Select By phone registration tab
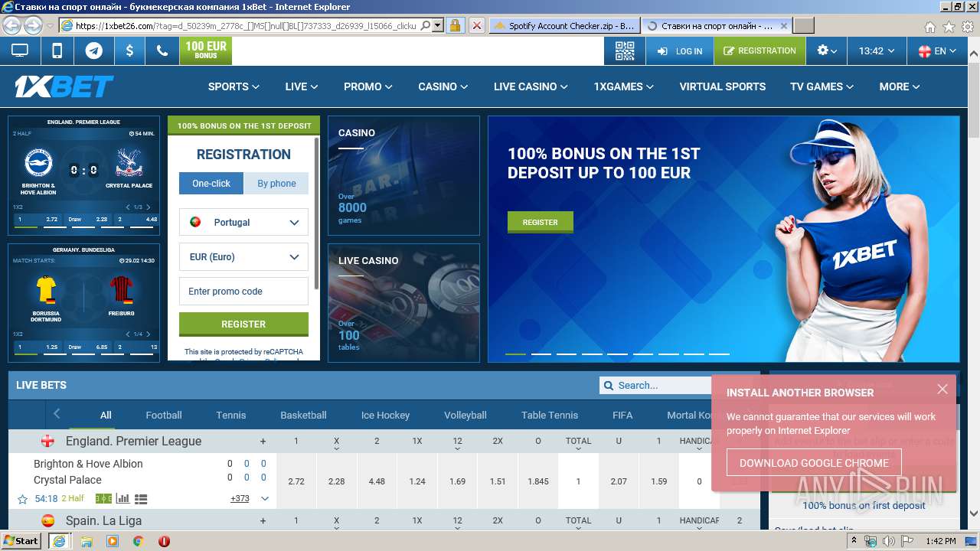The width and height of the screenshot is (980, 551). [x=276, y=184]
